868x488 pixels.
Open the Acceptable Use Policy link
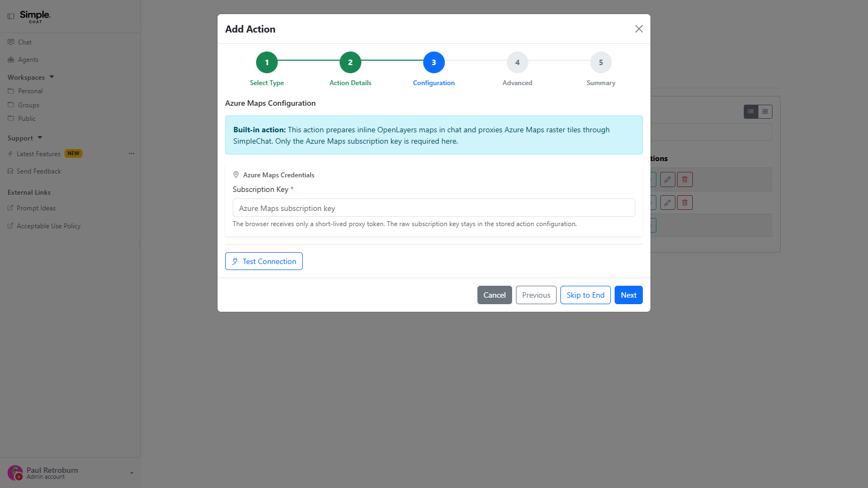coord(48,226)
